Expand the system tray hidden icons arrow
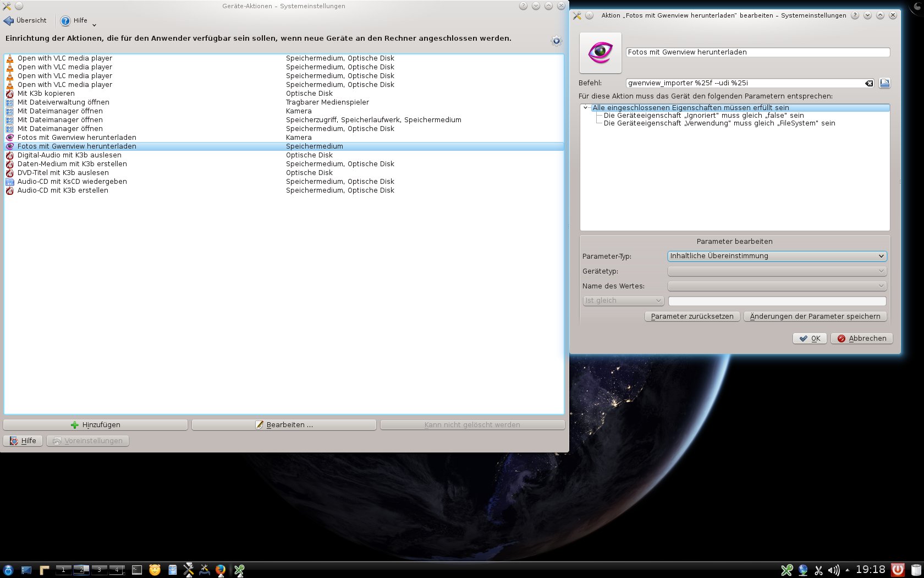The width and height of the screenshot is (924, 578). coord(847,570)
